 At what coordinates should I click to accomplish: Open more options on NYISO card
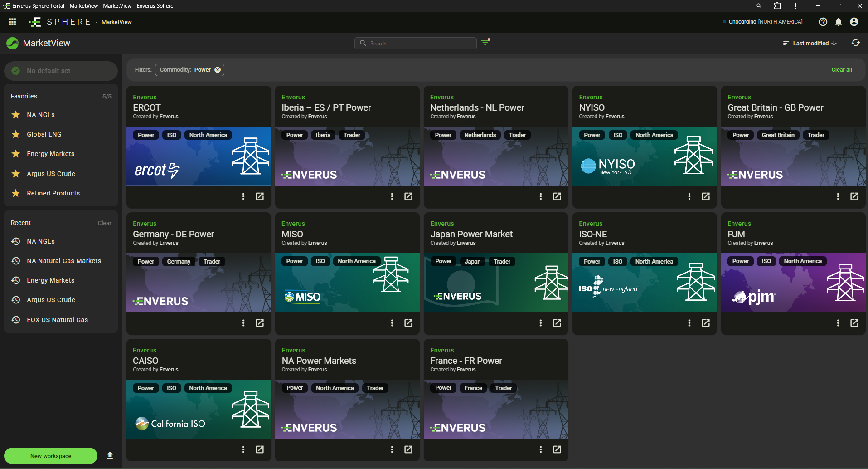point(689,196)
